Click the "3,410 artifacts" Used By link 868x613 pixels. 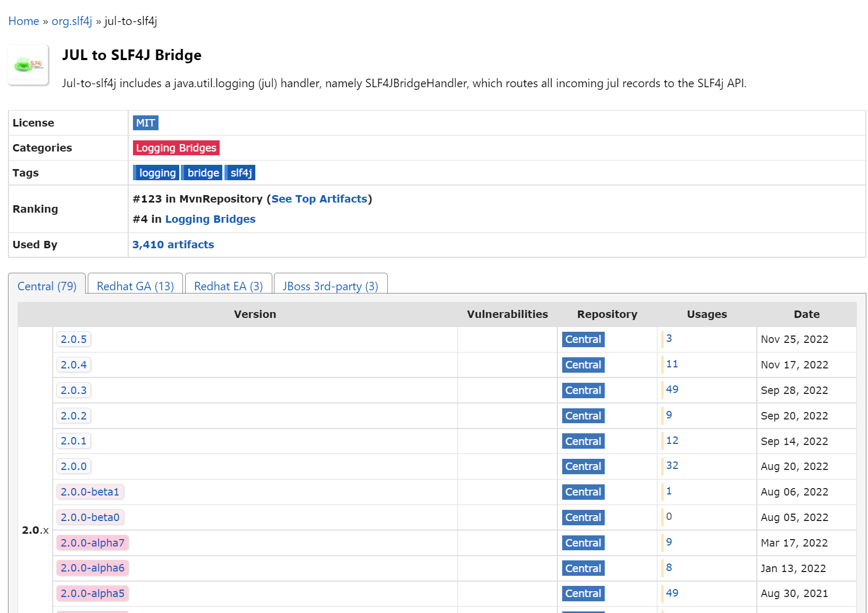[x=173, y=245]
